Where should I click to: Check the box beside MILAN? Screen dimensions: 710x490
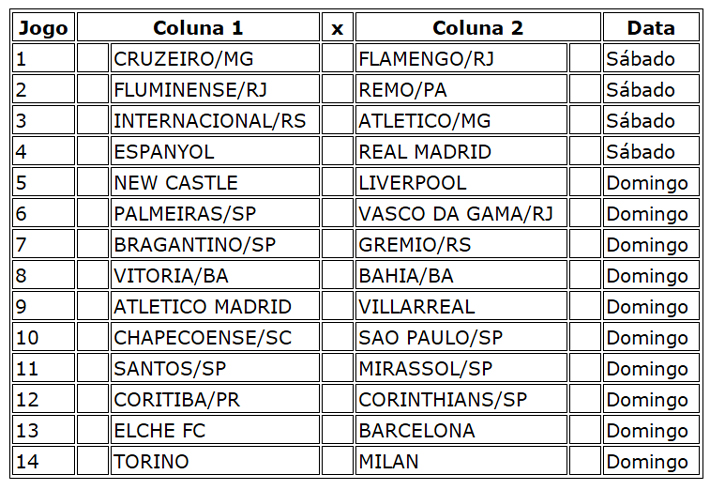click(585, 460)
